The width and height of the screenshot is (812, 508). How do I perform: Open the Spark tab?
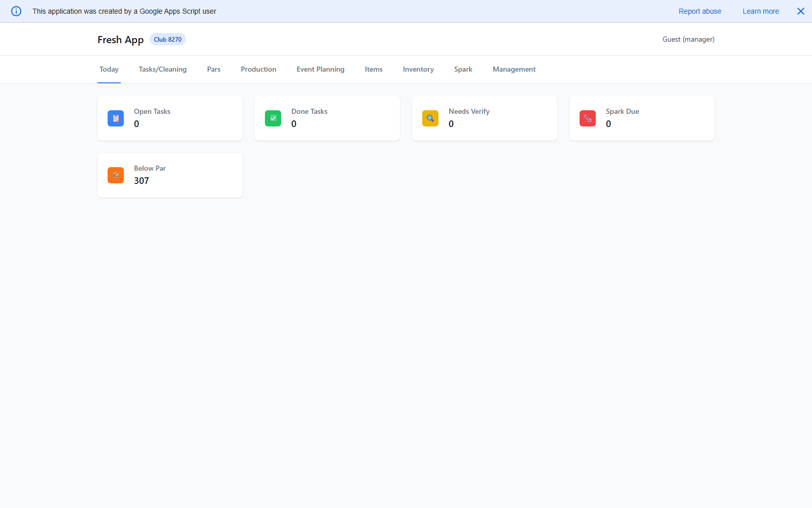tap(462, 69)
